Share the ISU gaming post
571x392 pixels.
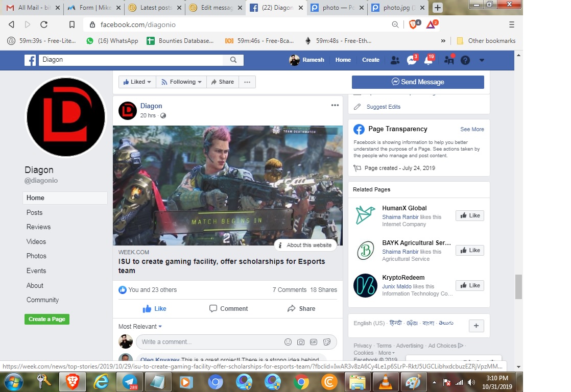[x=301, y=309]
